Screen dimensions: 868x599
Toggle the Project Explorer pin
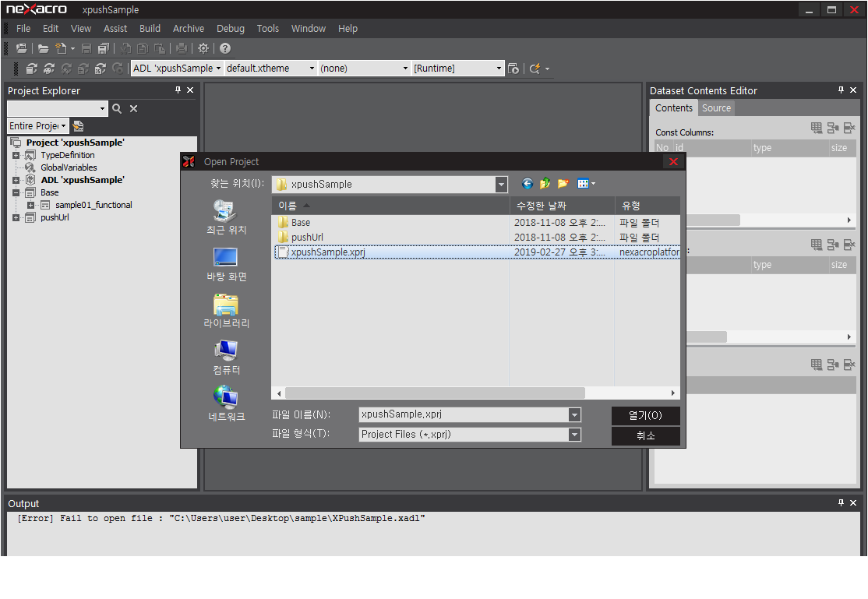[x=178, y=90]
